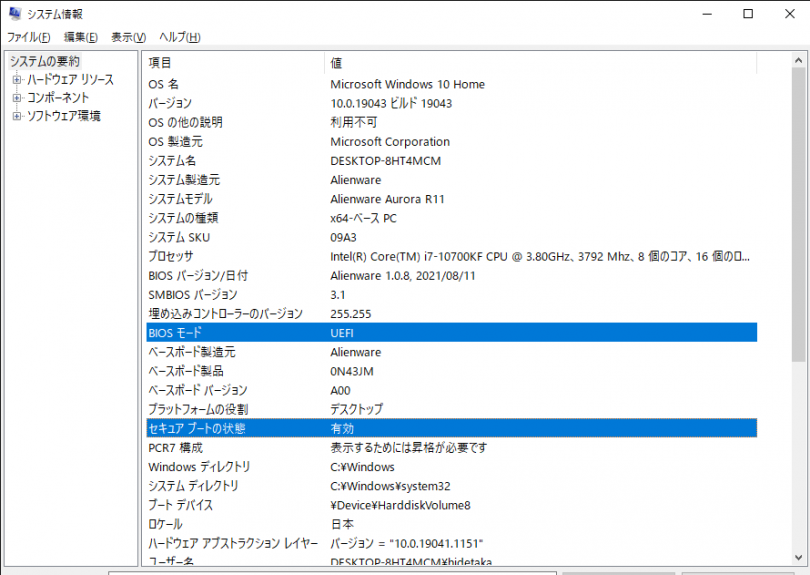Select the PCR7 構成 row
The height and width of the screenshot is (575, 810).
(x=451, y=447)
